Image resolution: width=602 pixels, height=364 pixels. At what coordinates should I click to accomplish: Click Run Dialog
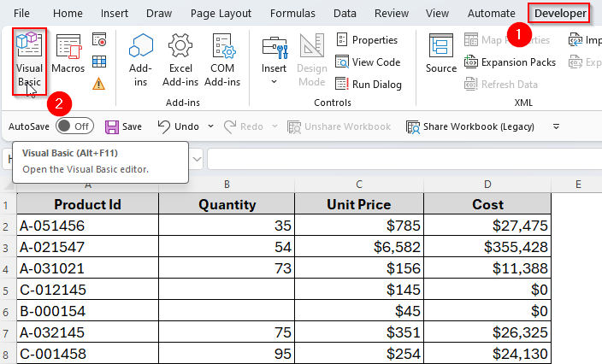tap(369, 84)
